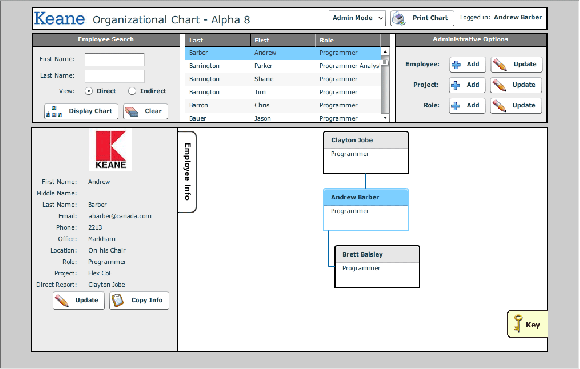
Task: Click the pencil icon for Role Update
Action: (x=500, y=106)
